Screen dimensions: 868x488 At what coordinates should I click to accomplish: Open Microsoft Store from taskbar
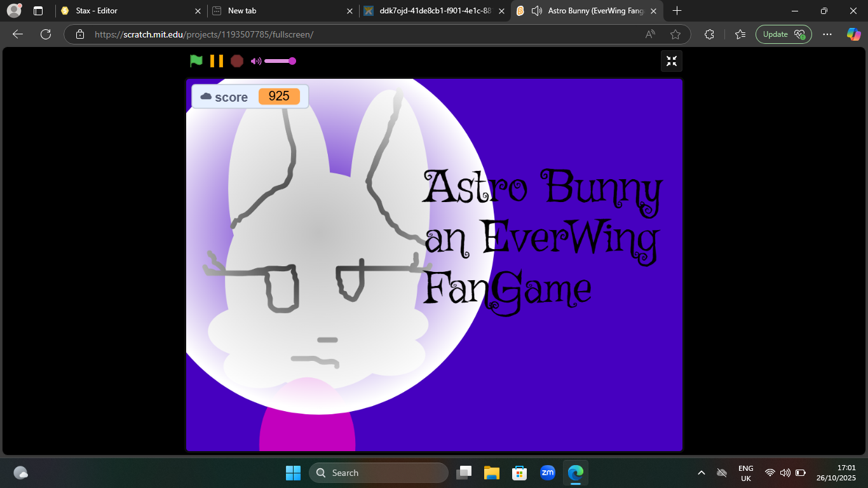click(x=520, y=473)
